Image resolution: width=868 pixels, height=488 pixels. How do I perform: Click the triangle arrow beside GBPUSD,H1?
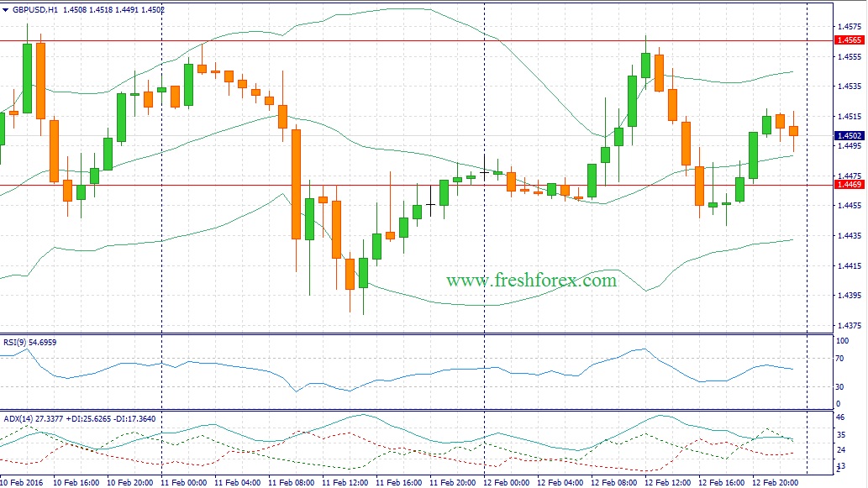[7, 10]
